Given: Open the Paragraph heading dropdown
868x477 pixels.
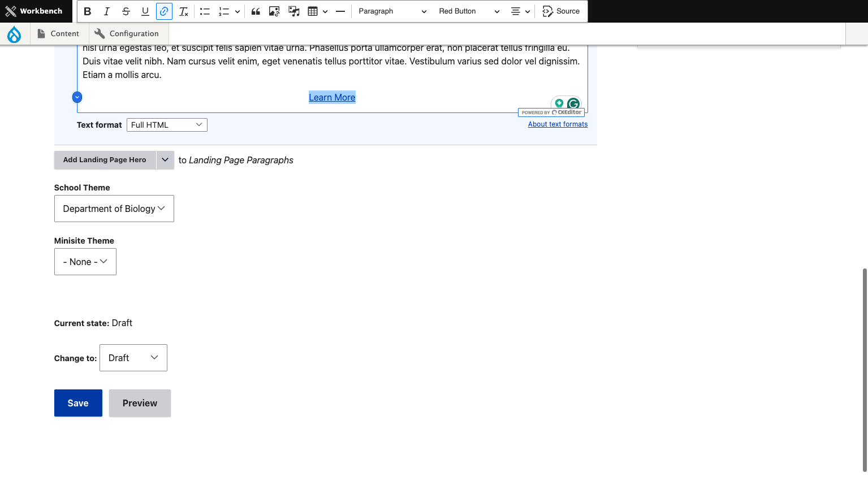Looking at the screenshot, I should click(x=392, y=11).
